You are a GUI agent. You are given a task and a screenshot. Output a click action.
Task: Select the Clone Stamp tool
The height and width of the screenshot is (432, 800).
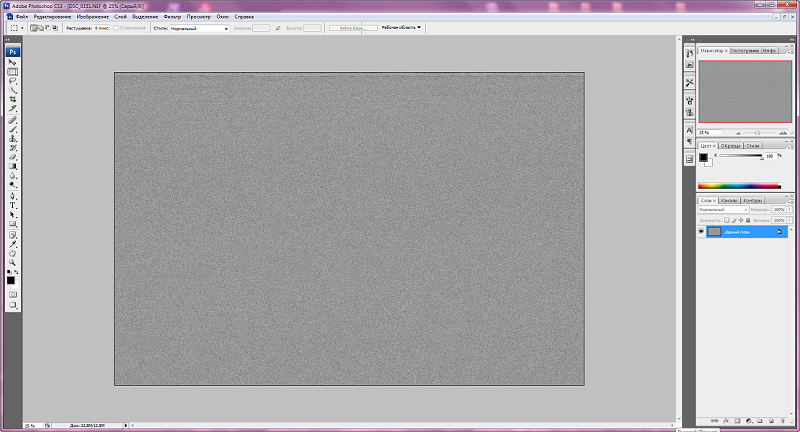tap(13, 139)
